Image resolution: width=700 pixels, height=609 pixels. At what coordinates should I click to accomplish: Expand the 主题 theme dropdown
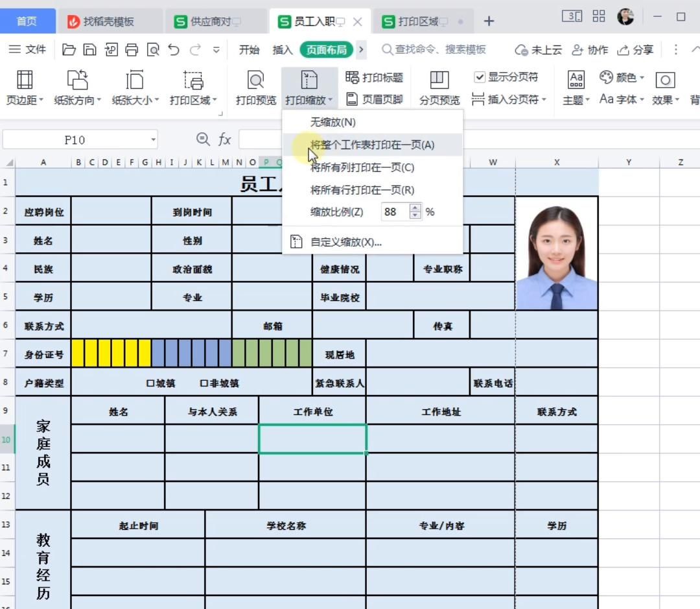point(576,99)
